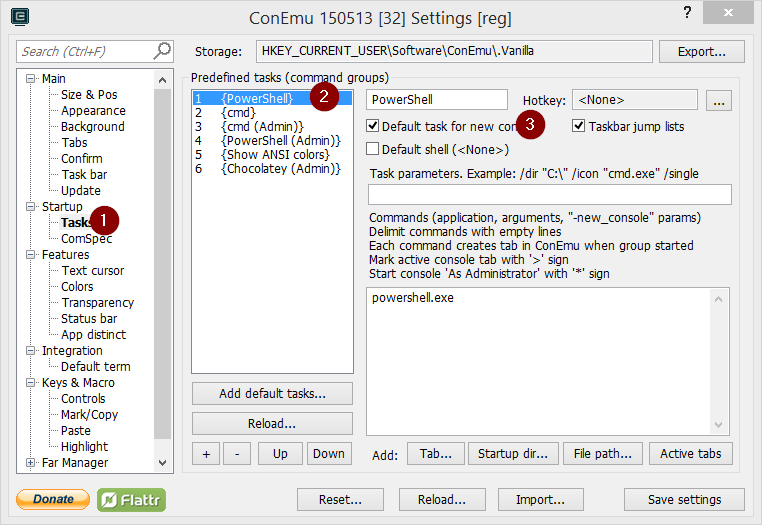The width and height of the screenshot is (762, 525).
Task: Click Save settings button
Action: point(684,500)
